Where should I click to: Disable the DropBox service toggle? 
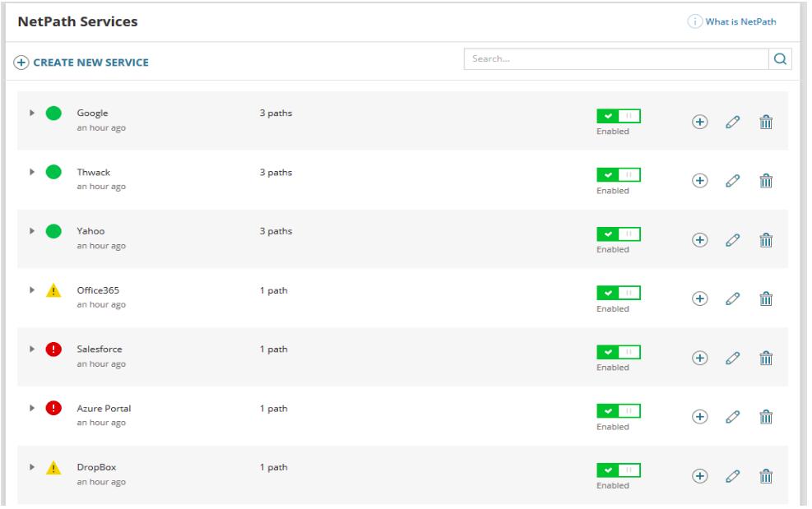coord(619,470)
